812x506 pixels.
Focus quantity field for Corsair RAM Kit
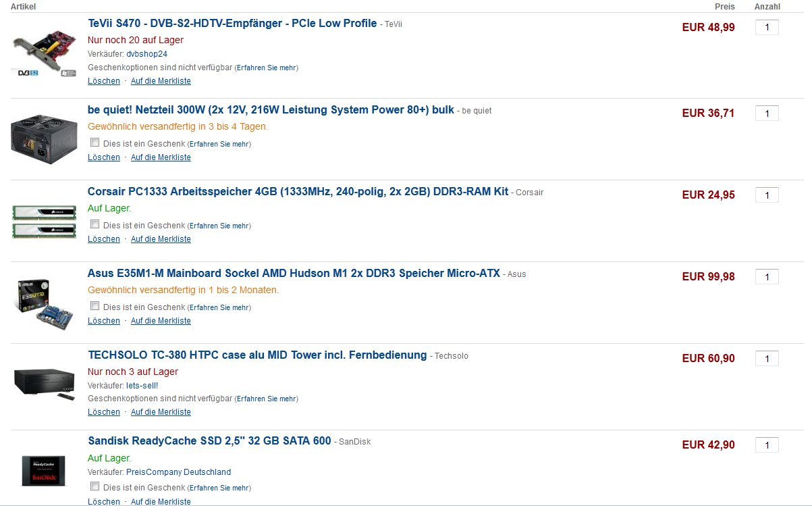click(767, 195)
